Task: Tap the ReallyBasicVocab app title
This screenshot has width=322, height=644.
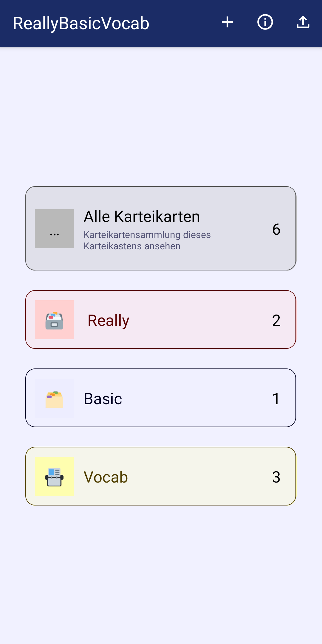Action: coord(81,24)
